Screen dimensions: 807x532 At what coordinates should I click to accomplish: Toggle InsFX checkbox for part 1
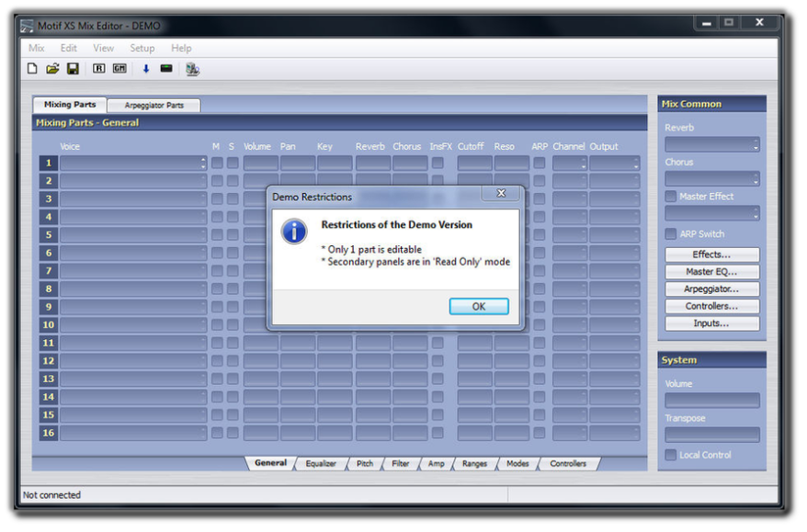click(x=438, y=163)
